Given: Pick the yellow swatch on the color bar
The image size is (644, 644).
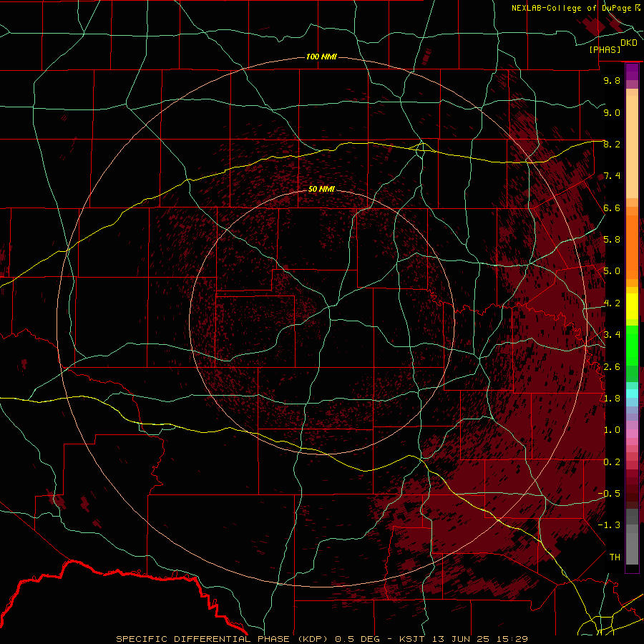Looking at the screenshot, I should point(632,306).
